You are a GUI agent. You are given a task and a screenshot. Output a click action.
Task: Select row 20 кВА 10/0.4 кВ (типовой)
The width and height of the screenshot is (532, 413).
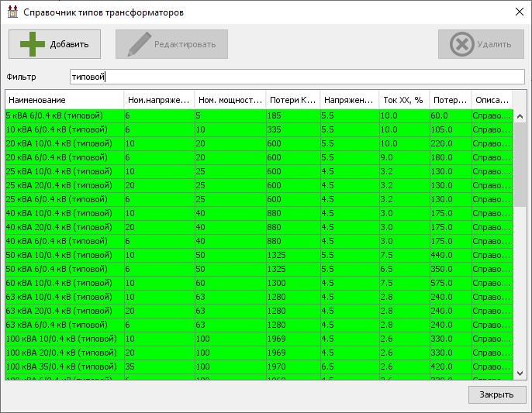pos(259,143)
